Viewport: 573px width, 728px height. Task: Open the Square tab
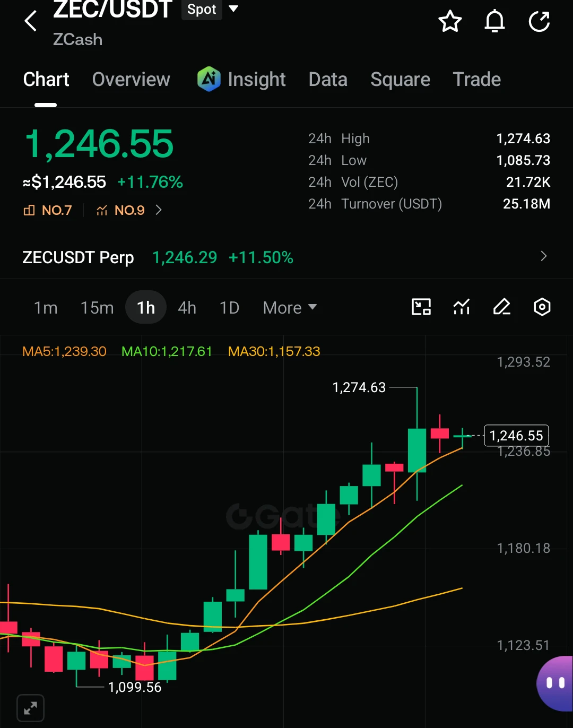click(x=400, y=80)
